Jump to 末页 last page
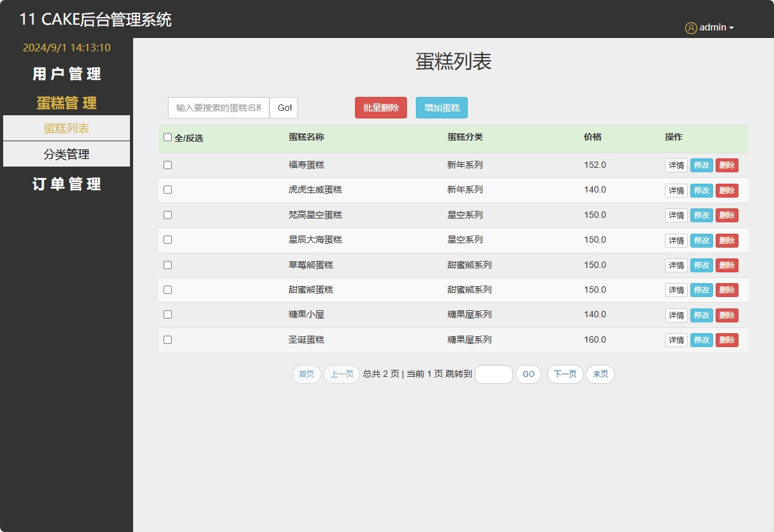Screen dimensions: 774x532 click(x=600, y=374)
